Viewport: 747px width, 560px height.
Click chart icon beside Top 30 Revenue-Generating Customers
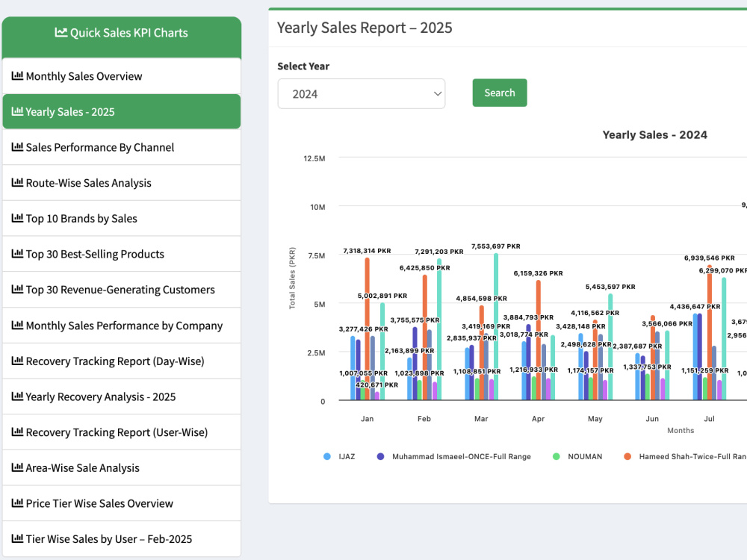(x=17, y=289)
